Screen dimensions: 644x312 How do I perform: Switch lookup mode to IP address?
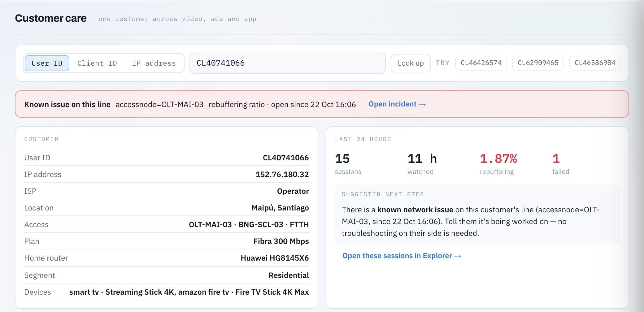click(x=154, y=63)
